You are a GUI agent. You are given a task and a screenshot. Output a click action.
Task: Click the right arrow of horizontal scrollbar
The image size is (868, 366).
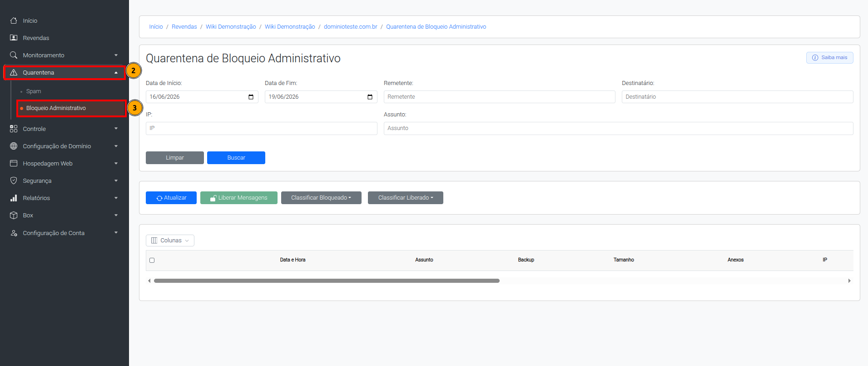pos(849,281)
